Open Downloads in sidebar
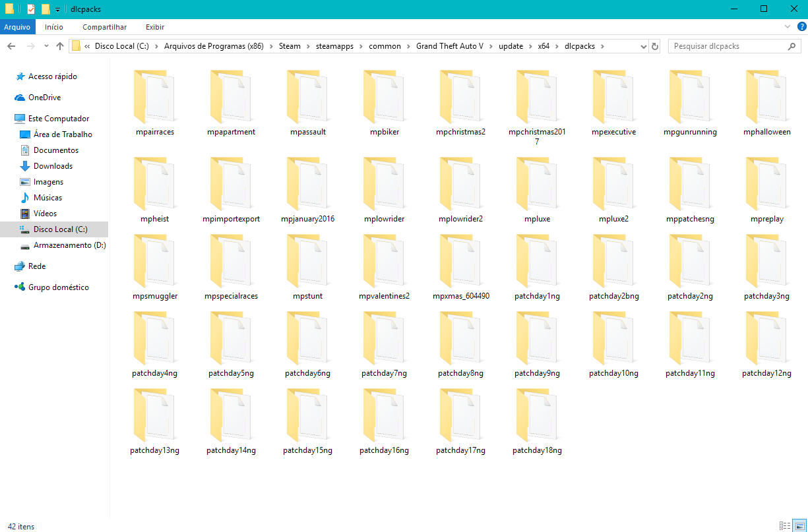 [x=53, y=166]
